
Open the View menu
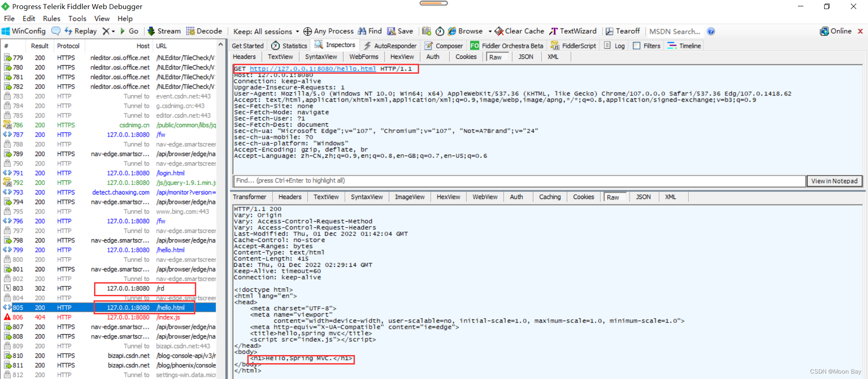[x=102, y=19]
